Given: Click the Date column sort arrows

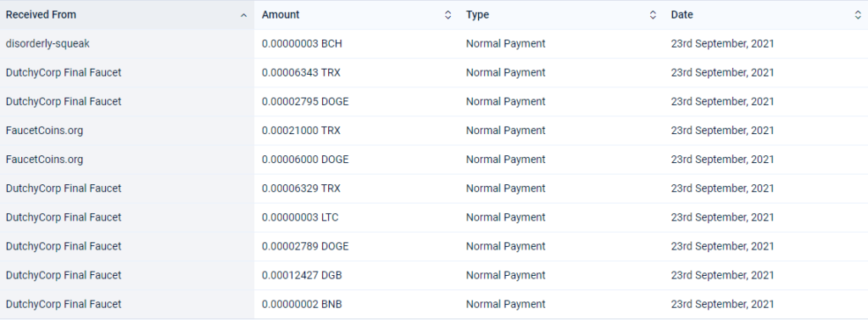Looking at the screenshot, I should pos(858,15).
